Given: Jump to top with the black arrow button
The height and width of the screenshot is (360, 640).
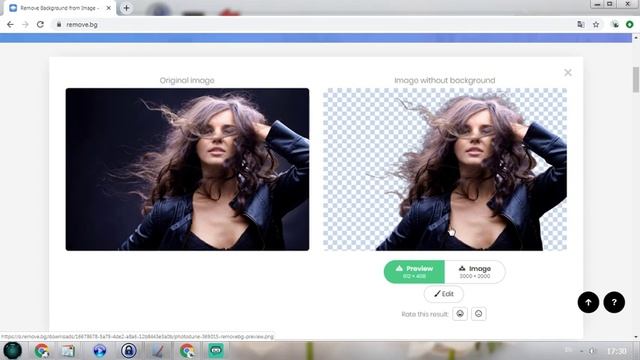Looking at the screenshot, I should tap(588, 302).
